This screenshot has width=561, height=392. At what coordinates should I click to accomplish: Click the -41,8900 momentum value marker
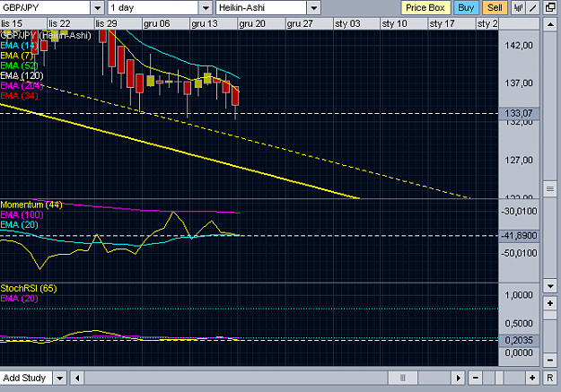tap(519, 236)
